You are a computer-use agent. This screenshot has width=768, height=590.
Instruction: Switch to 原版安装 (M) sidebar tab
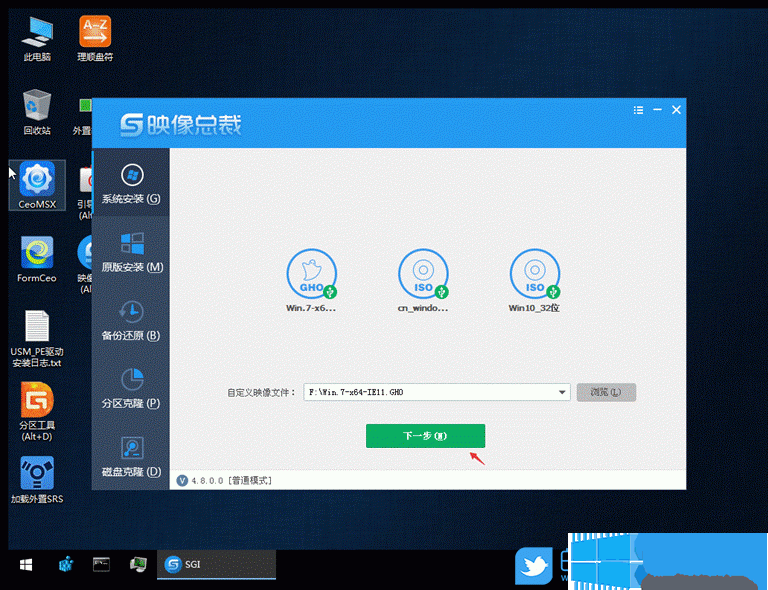click(x=131, y=251)
